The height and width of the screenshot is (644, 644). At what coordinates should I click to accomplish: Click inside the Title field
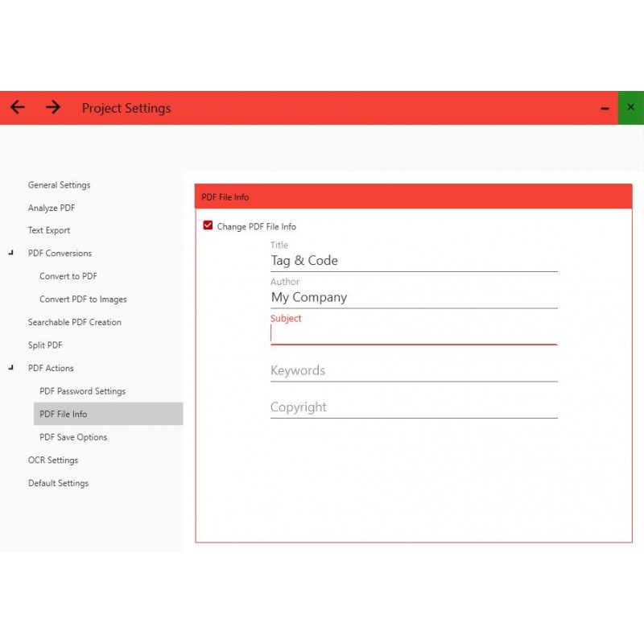(x=413, y=261)
